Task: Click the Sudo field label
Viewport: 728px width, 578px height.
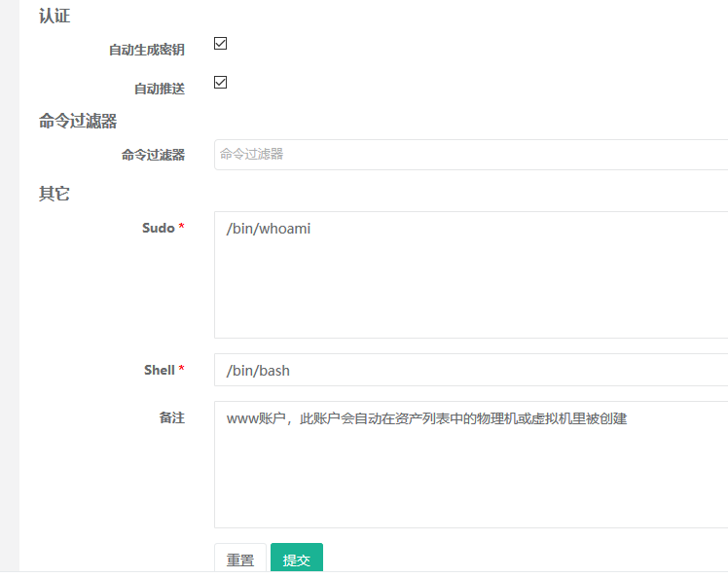Action: 158,228
